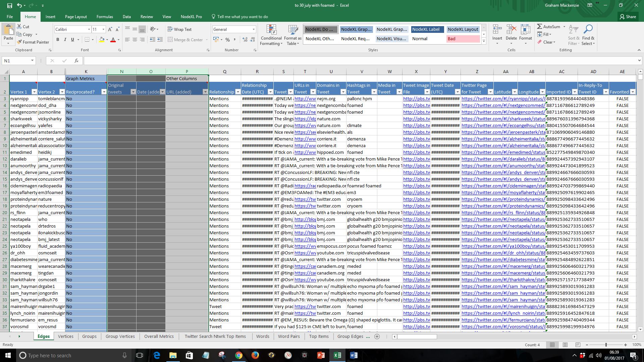644x362 pixels.
Task: Open the Vertex 1 filter dropdown
Action: click(34, 92)
